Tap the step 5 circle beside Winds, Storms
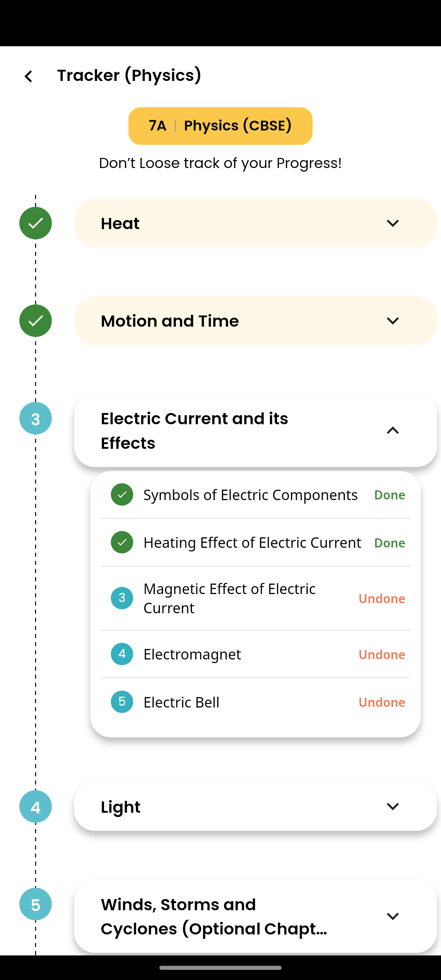 pyautogui.click(x=35, y=904)
